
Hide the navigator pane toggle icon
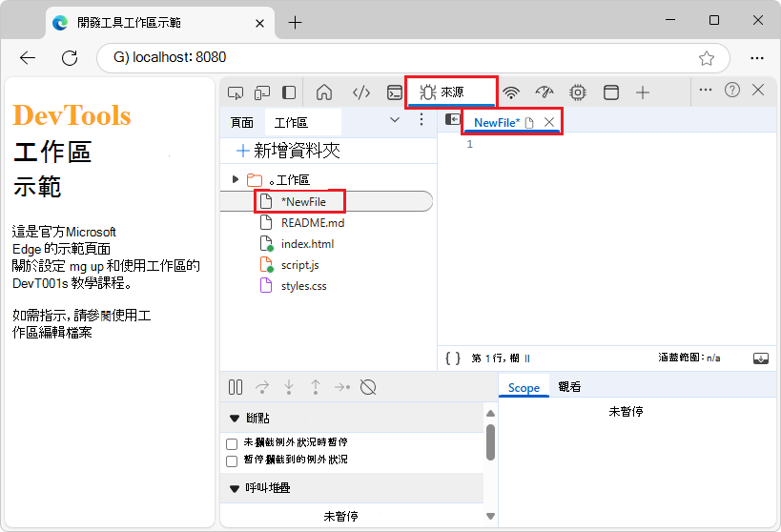coord(452,119)
